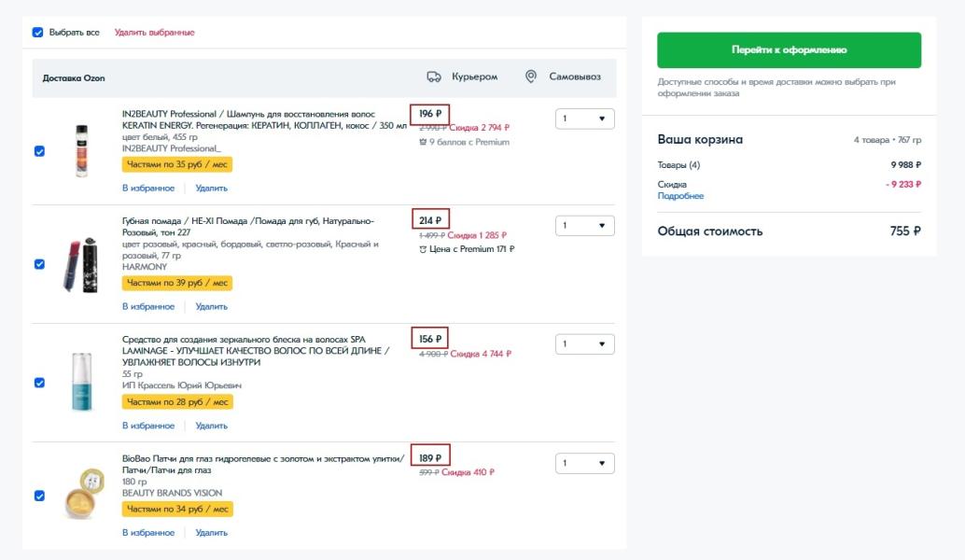Open quantity dropdown for BioBao patches

click(585, 463)
